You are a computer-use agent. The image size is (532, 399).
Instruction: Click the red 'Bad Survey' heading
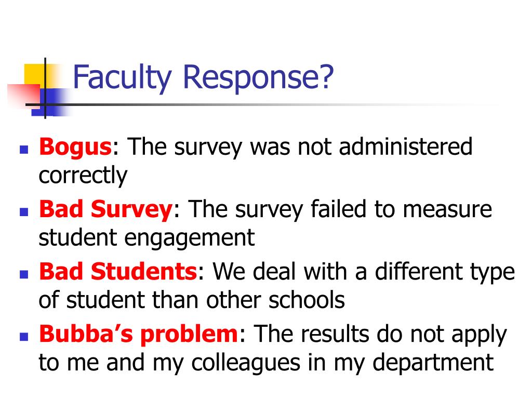(x=106, y=210)
